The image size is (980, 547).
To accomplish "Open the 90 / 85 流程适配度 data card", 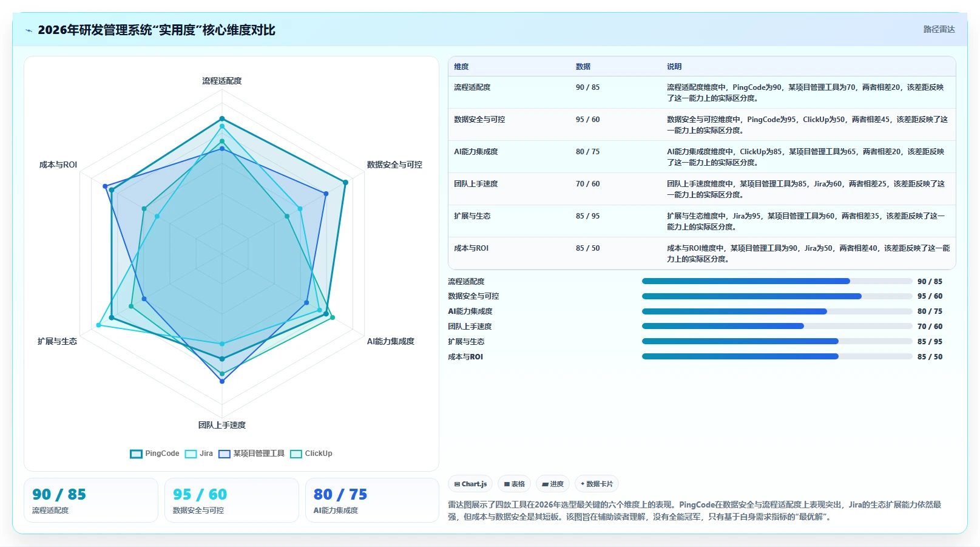I will (91, 500).
